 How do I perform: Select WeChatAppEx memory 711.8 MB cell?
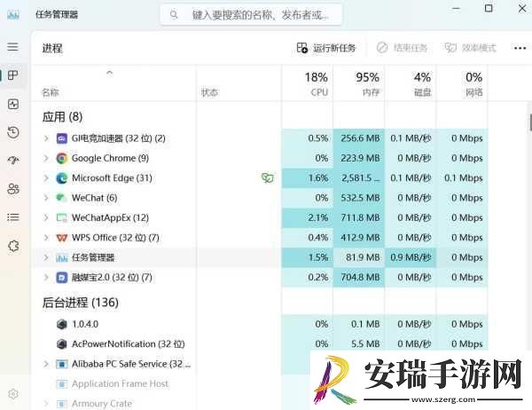click(360, 217)
